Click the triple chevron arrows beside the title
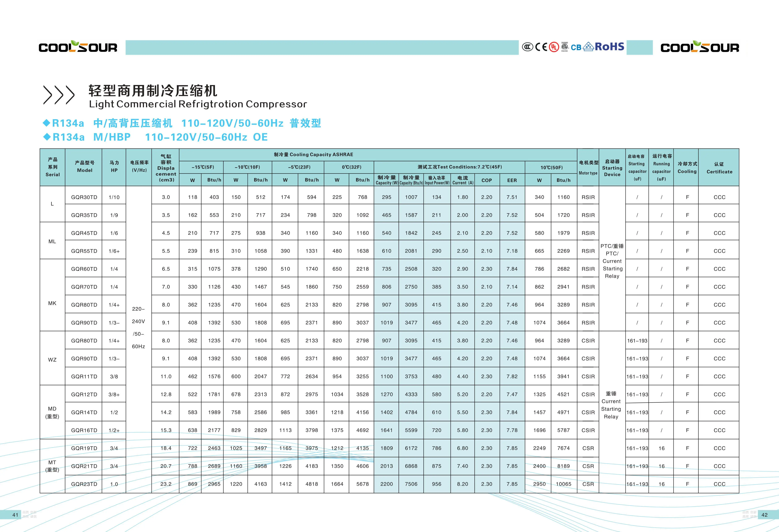The width and height of the screenshot is (779, 532). point(59,95)
